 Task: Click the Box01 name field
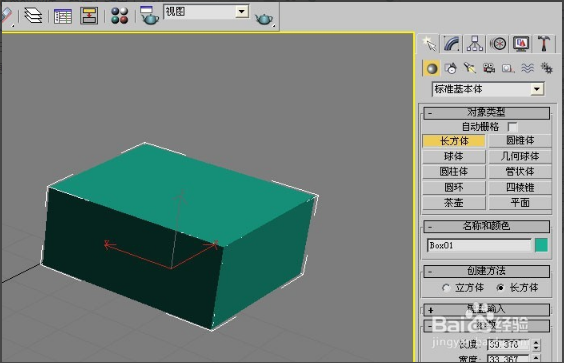(479, 246)
